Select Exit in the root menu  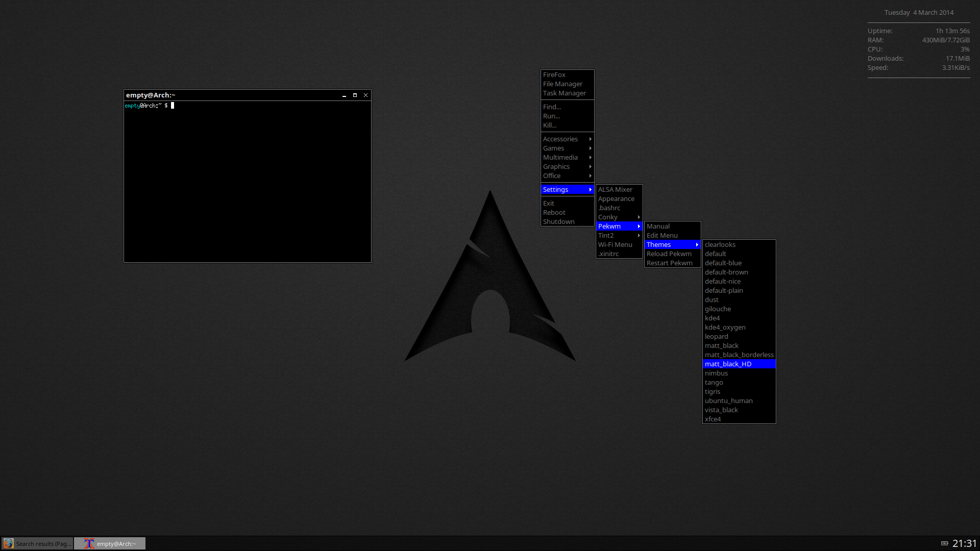pos(567,203)
